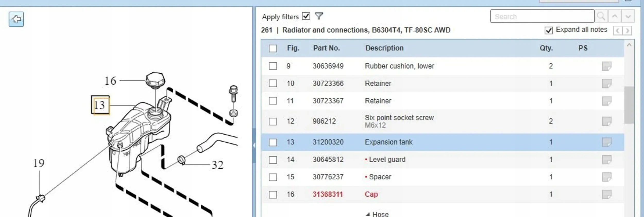Check the box for part 30723366
The height and width of the screenshot is (217, 644).
pyautogui.click(x=273, y=83)
